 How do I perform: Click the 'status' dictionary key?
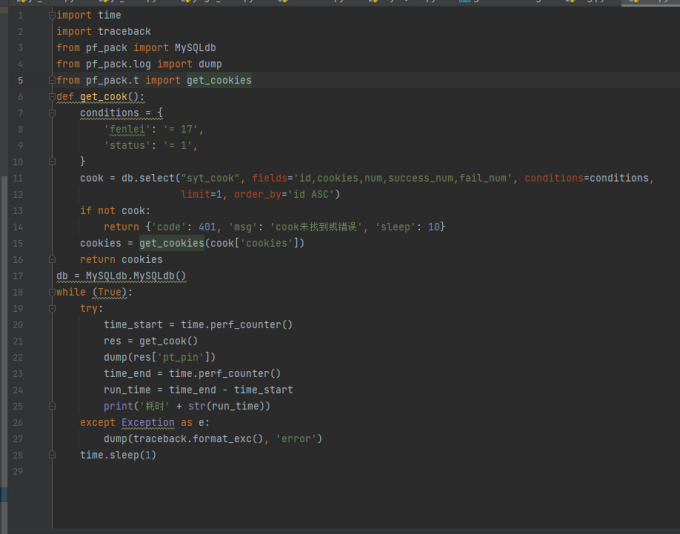tap(127, 145)
